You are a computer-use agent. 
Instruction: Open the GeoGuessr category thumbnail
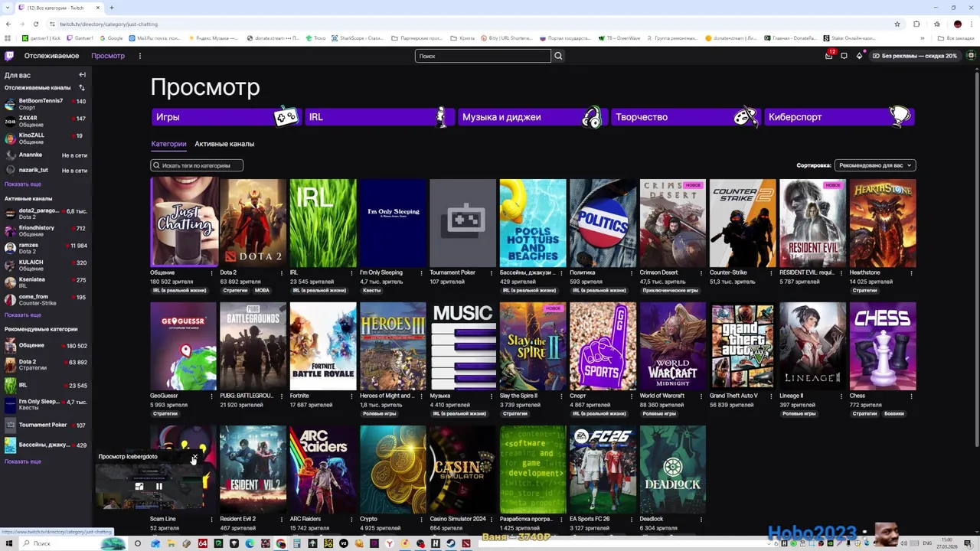click(184, 346)
